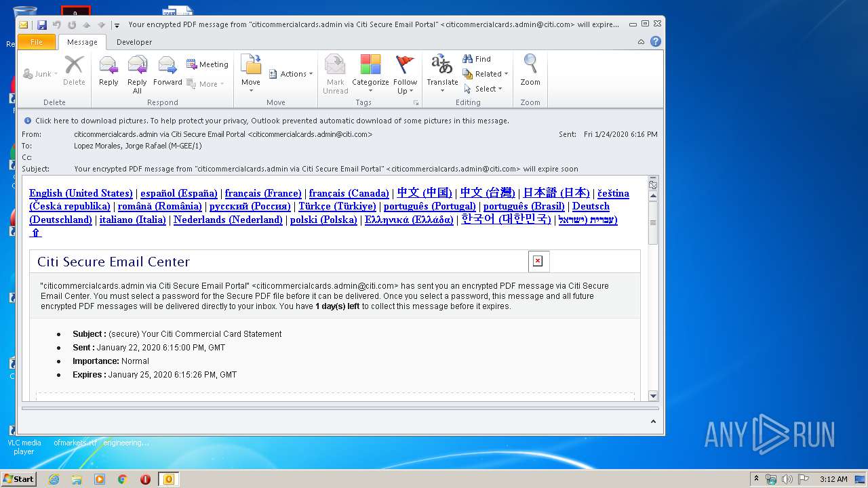The height and width of the screenshot is (488, 868).
Task: Click the Citi Secure Email Center heading
Action: tap(113, 262)
